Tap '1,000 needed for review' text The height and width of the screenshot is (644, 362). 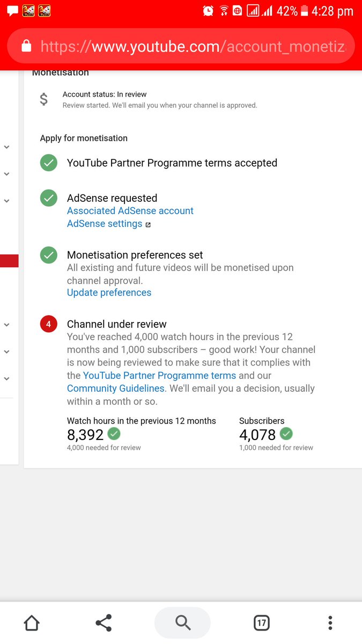(x=276, y=448)
